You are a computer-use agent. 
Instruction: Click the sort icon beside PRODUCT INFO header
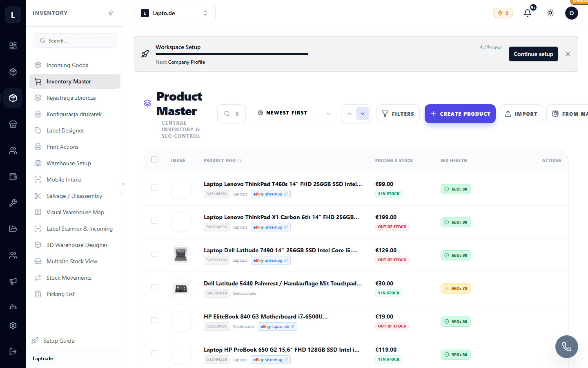[240, 161]
